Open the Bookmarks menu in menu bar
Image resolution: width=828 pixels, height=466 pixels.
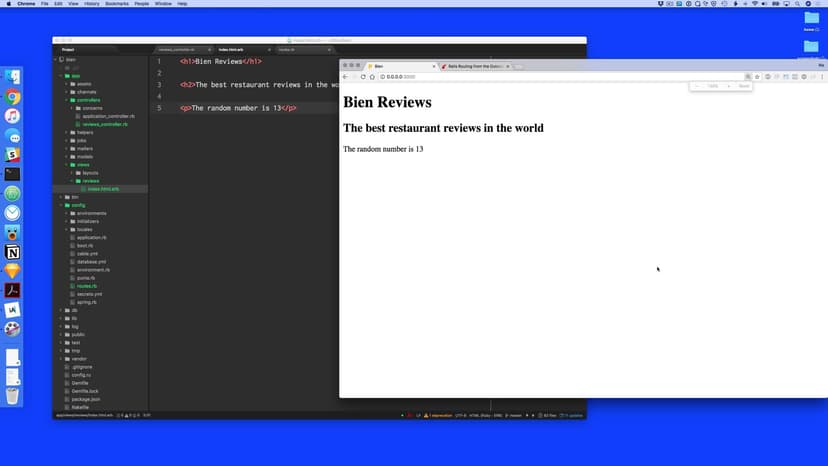pyautogui.click(x=116, y=4)
